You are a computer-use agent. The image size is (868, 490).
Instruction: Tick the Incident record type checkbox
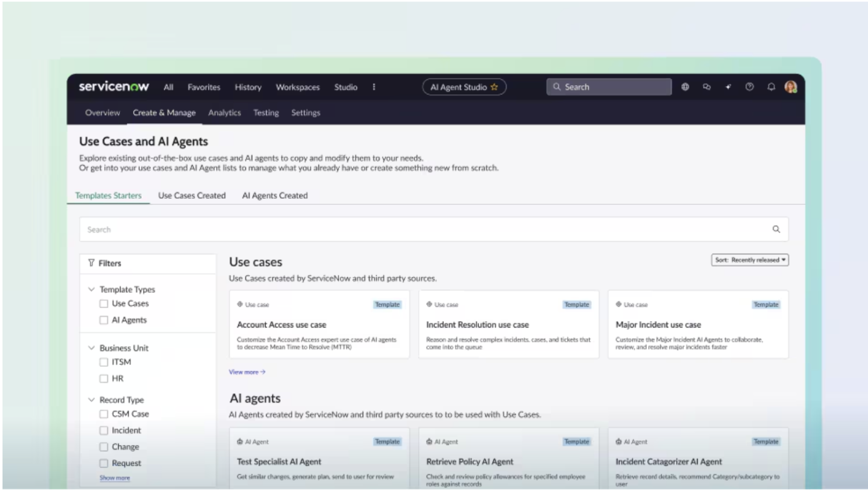(x=104, y=431)
